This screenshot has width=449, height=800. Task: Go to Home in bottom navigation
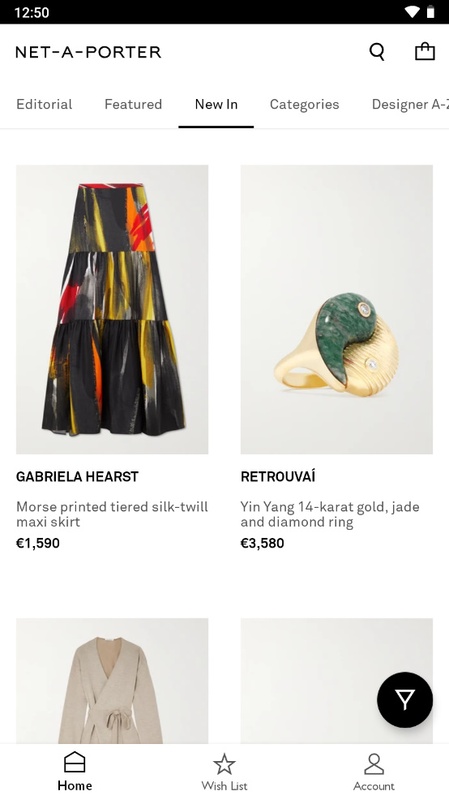pyautogui.click(x=74, y=771)
